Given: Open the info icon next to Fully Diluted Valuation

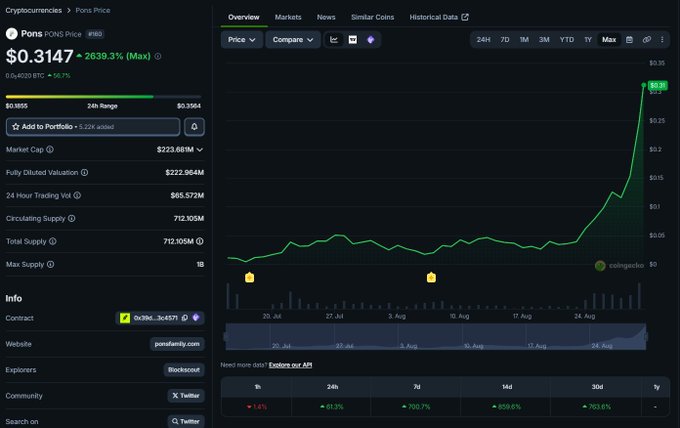Looking at the screenshot, I should [85, 173].
